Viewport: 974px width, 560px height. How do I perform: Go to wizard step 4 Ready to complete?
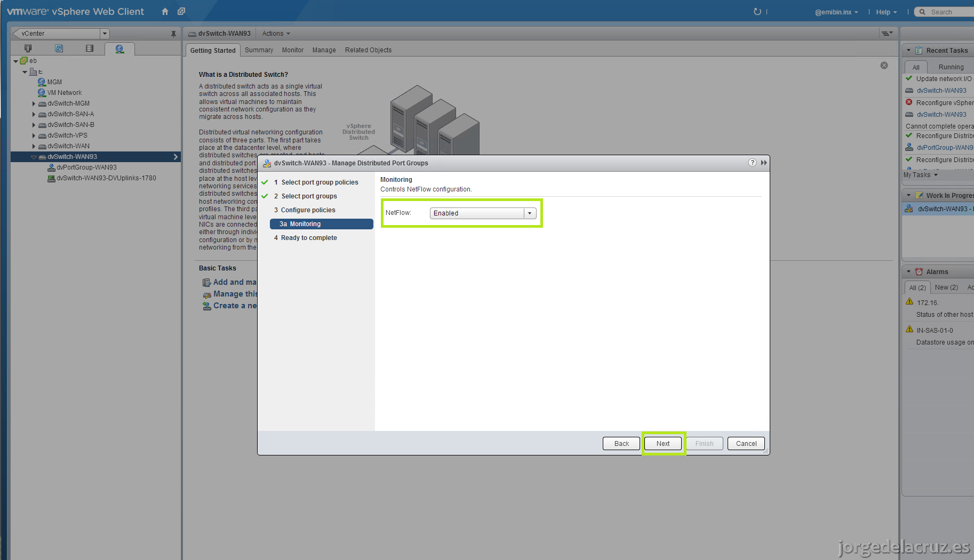pos(306,238)
